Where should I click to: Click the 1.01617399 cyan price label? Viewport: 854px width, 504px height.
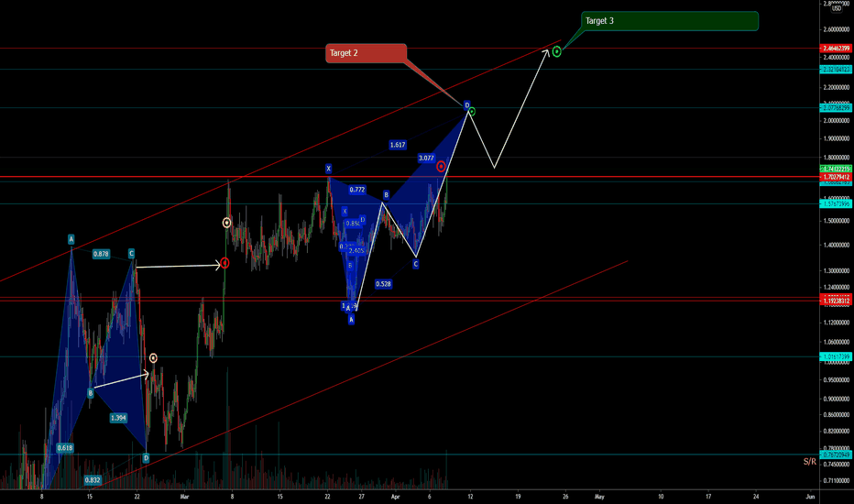pos(836,356)
